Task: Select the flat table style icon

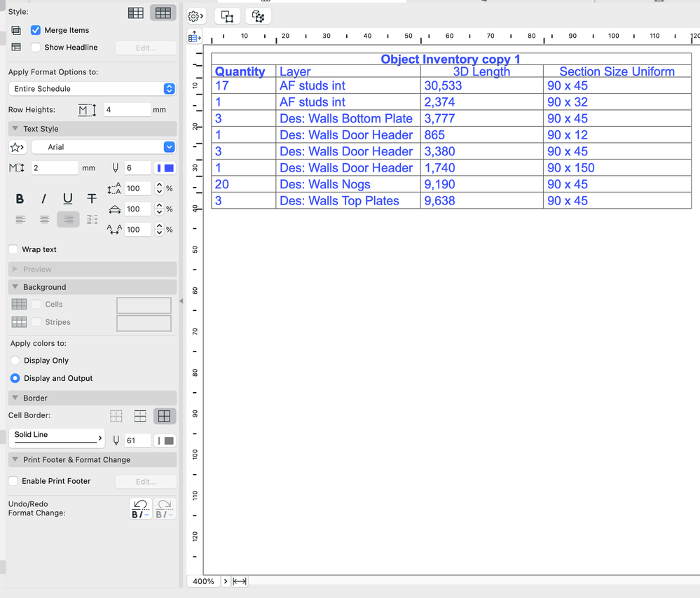Action: pyautogui.click(x=135, y=13)
